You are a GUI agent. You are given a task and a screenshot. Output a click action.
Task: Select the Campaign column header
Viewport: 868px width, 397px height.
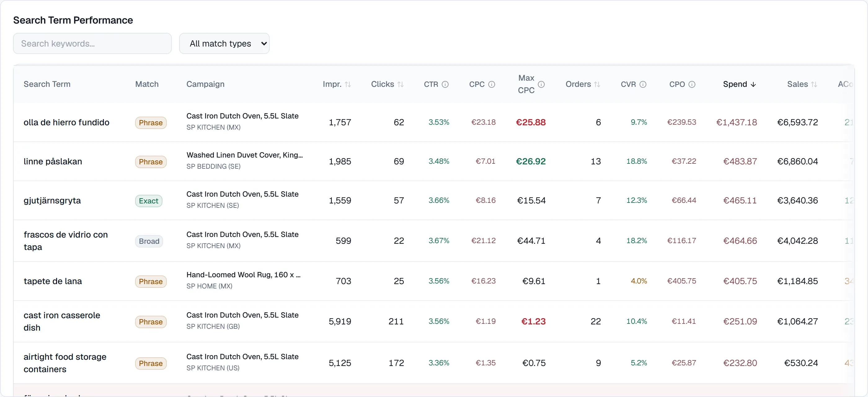[206, 84]
